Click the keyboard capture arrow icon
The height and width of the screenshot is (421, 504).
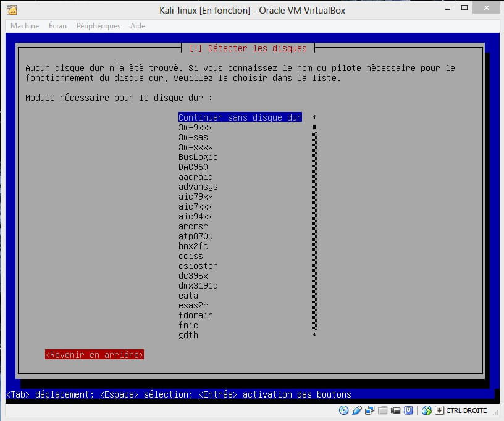click(439, 410)
